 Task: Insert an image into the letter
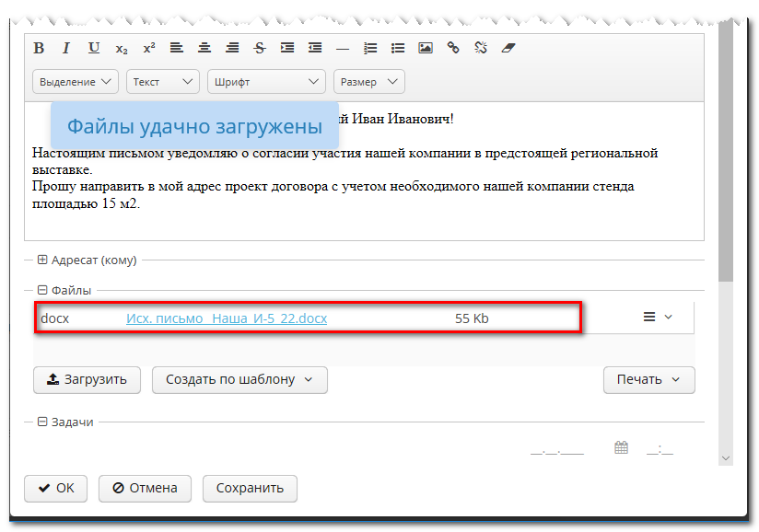[425, 48]
